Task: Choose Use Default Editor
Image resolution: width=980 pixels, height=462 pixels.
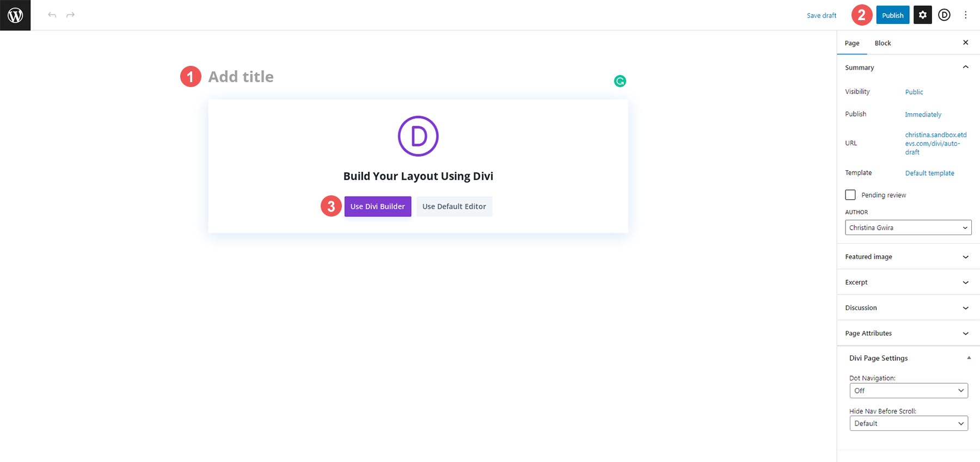Action: (x=454, y=206)
